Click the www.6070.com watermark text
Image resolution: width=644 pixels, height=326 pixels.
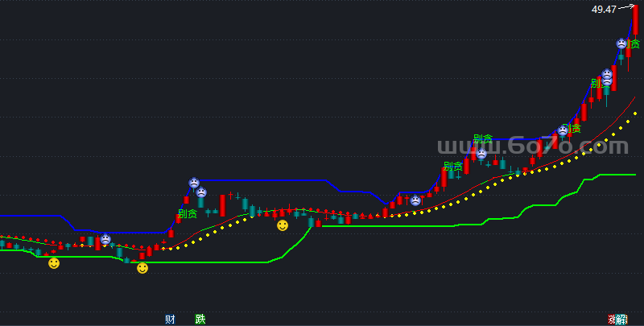click(533, 146)
